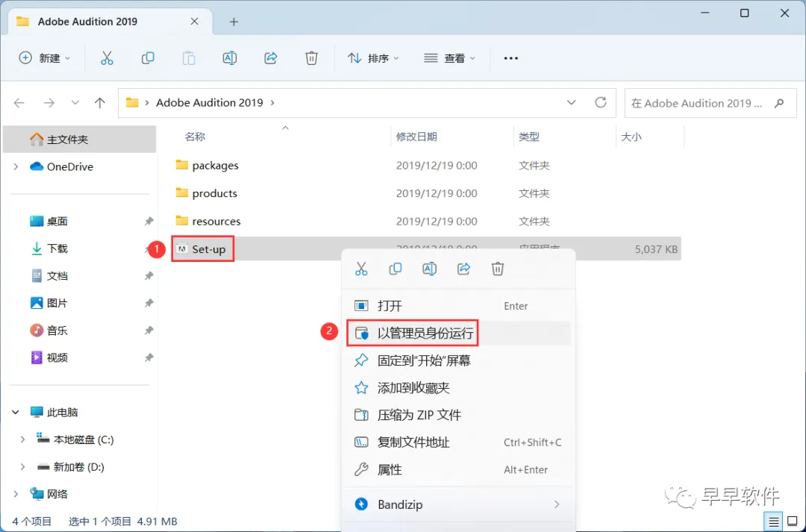Click the toolbar Delete trash icon
The height and width of the screenshot is (532, 806).
(x=311, y=58)
